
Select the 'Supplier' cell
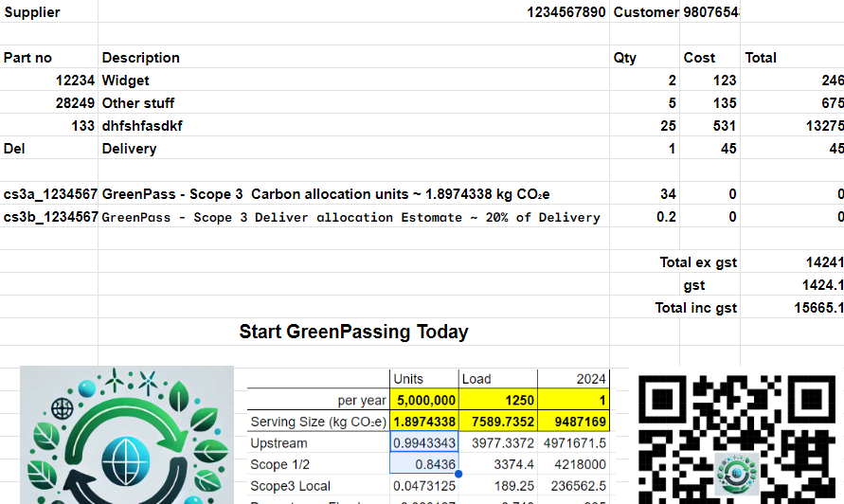point(49,12)
